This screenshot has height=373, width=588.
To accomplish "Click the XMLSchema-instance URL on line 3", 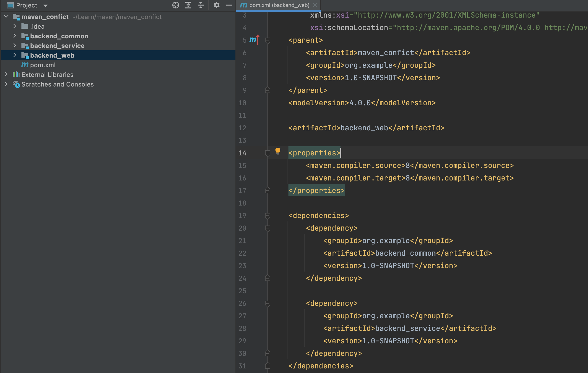I will tap(447, 15).
